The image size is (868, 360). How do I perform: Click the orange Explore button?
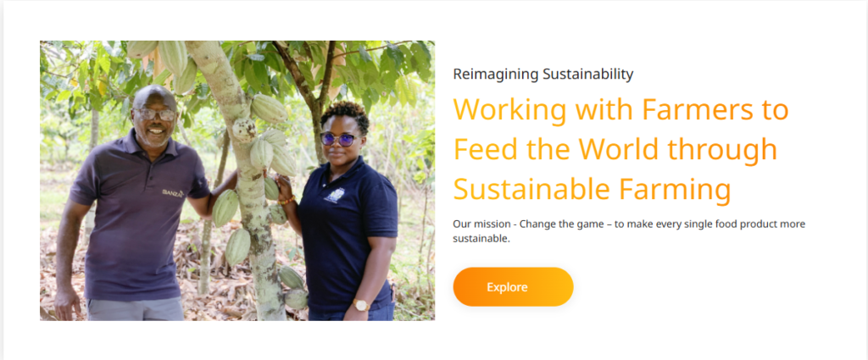(513, 287)
